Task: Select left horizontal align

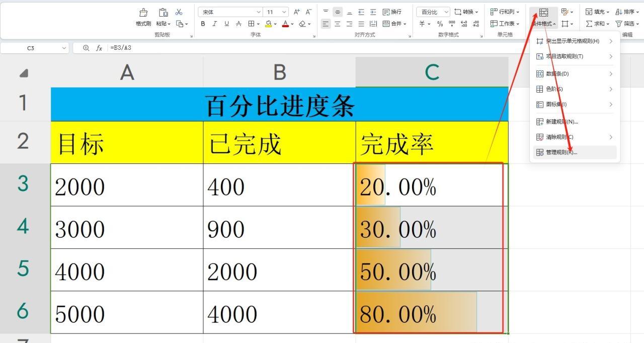Action: coord(326,24)
